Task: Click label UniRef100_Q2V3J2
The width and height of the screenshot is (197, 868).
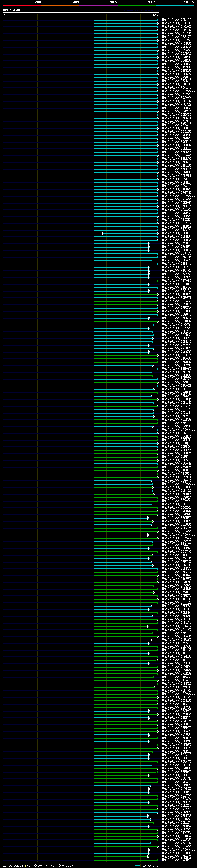Action: [177, 125]
